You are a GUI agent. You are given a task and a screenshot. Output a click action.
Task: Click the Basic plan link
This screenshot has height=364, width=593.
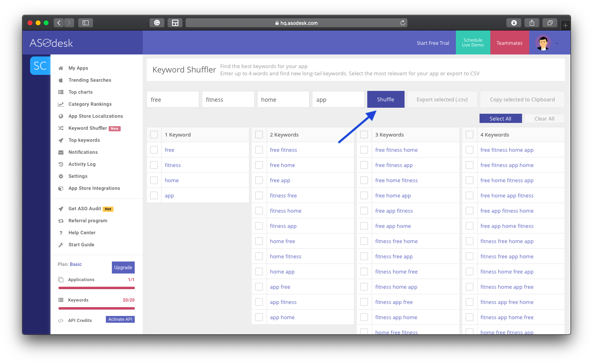pos(76,264)
